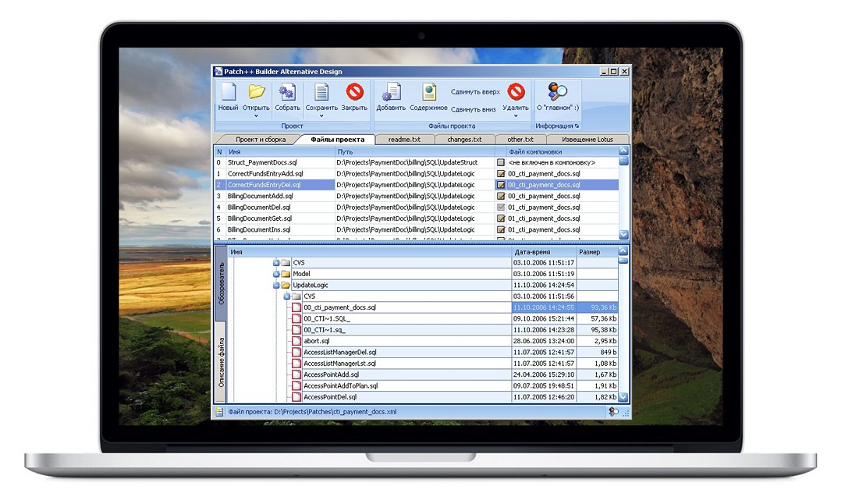Click the Сохранить document icon

click(321, 92)
